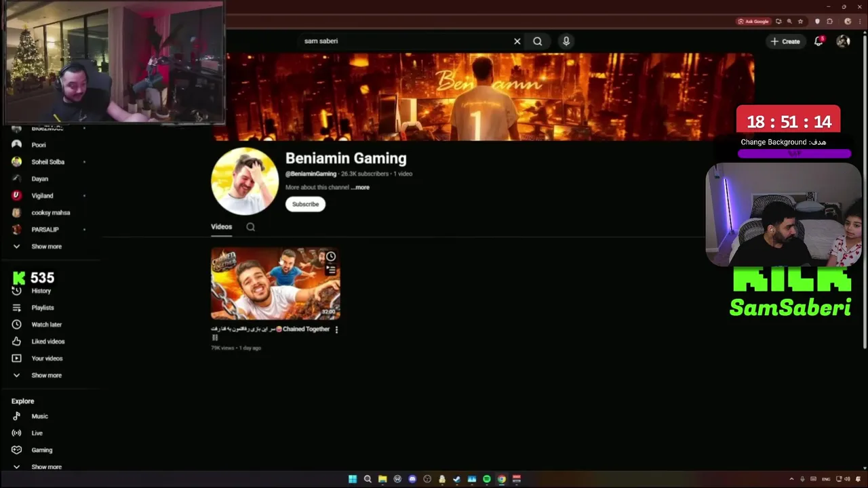Open the Chained Together video thumbnail
868x488 pixels.
275,283
